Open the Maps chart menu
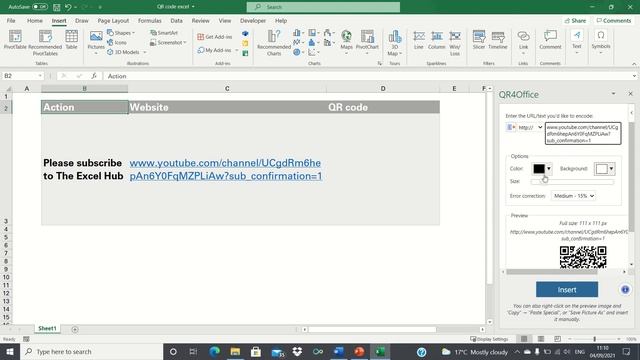 click(346, 42)
